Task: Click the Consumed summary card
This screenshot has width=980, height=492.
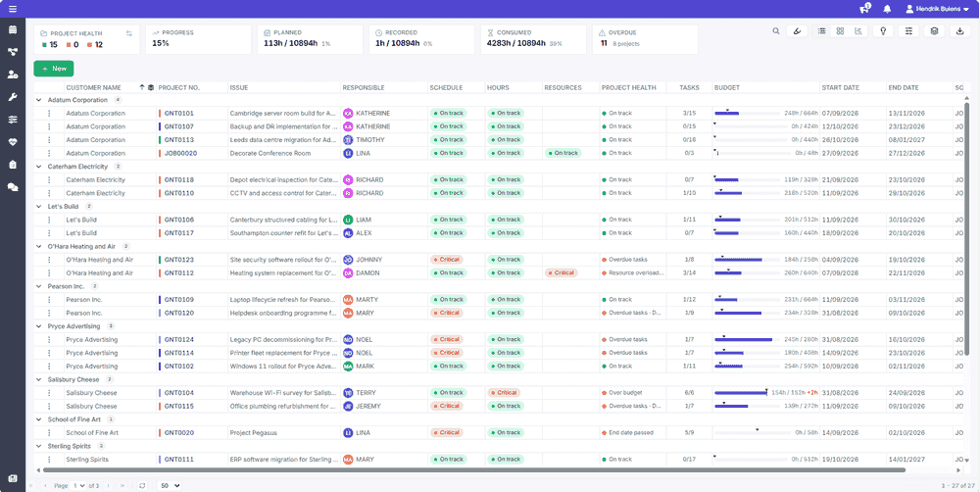Action: 533,39
